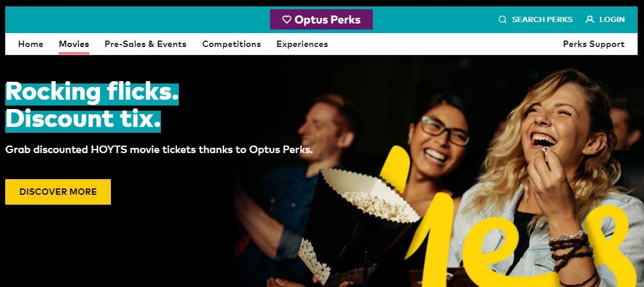Click the magnifying glass search icon
This screenshot has width=644, height=287.
(502, 19)
